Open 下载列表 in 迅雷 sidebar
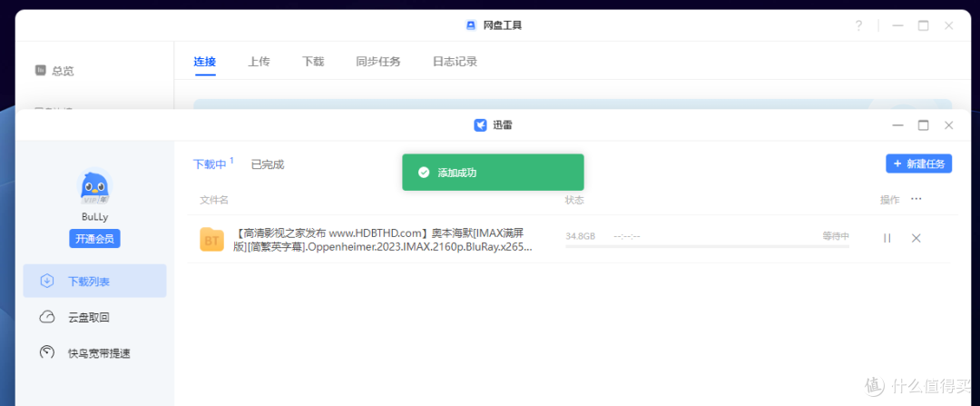980x406 pixels. (x=95, y=281)
